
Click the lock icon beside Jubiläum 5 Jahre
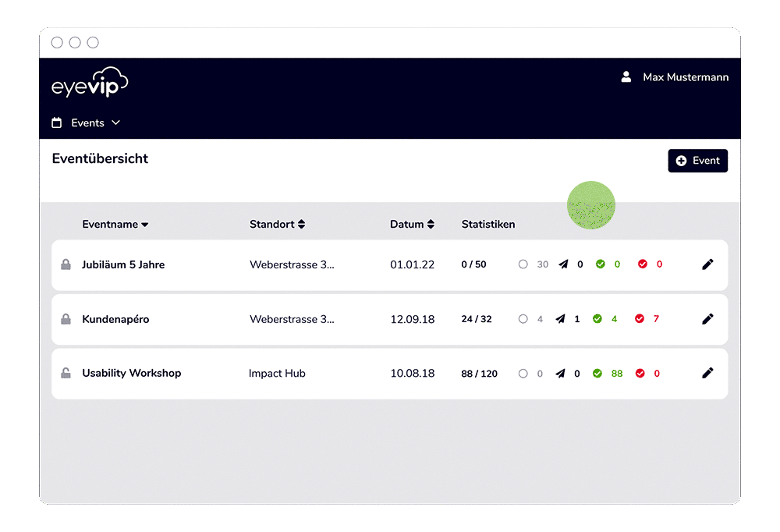pyautogui.click(x=66, y=264)
